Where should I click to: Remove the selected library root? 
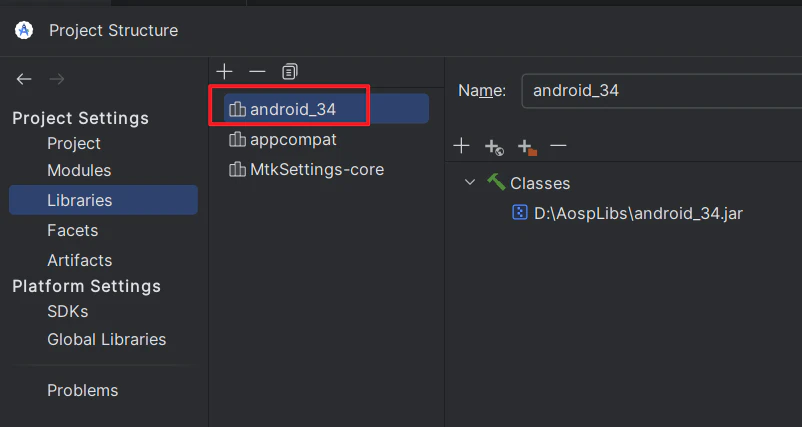click(x=558, y=146)
